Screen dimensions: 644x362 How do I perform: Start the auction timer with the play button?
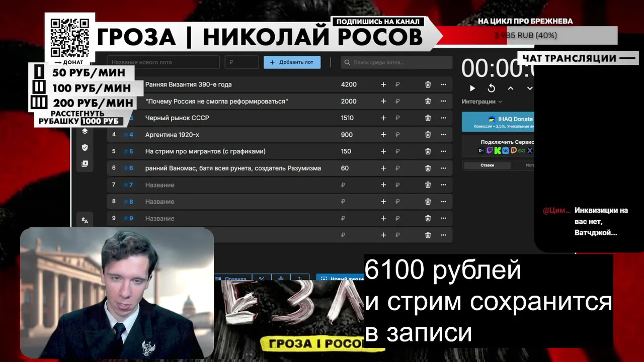(472, 88)
